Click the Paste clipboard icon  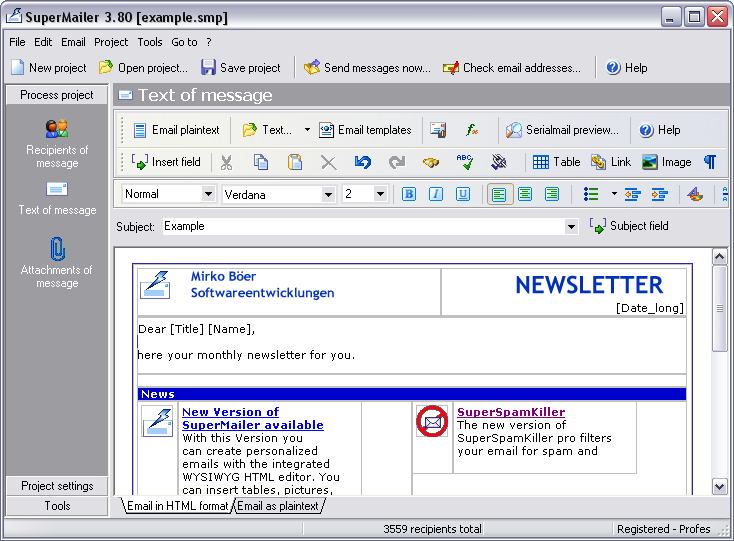click(295, 162)
